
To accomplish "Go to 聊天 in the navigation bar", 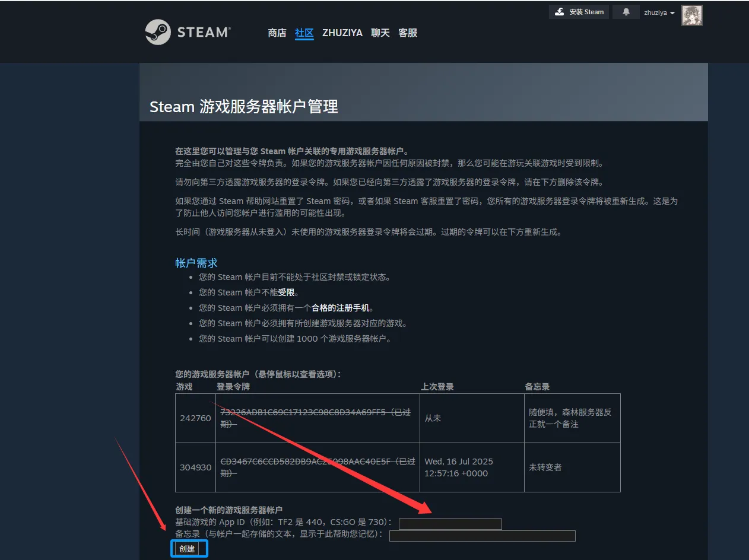I will (380, 33).
